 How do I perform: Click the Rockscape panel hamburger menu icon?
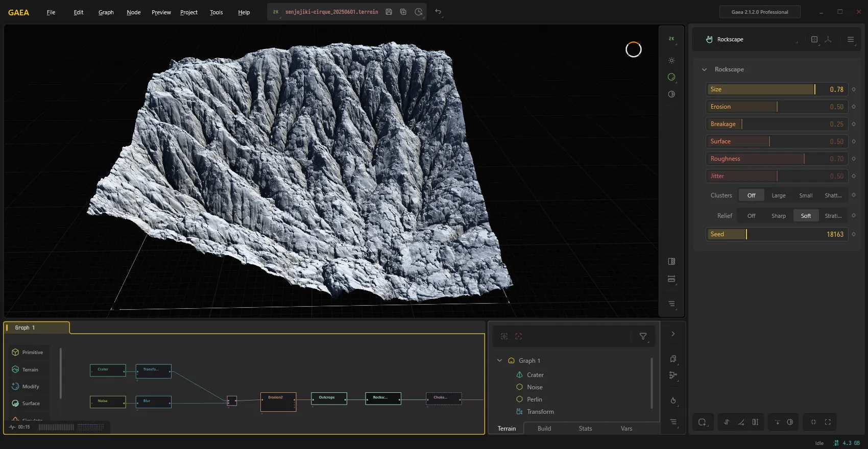[850, 39]
